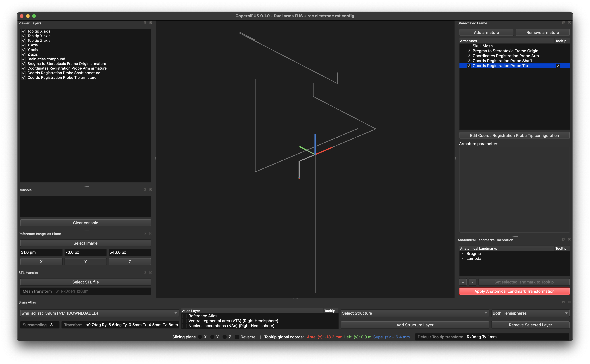The image size is (590, 364).
Task: Close the Stereotaxic Frame panel
Action: [x=569, y=23]
